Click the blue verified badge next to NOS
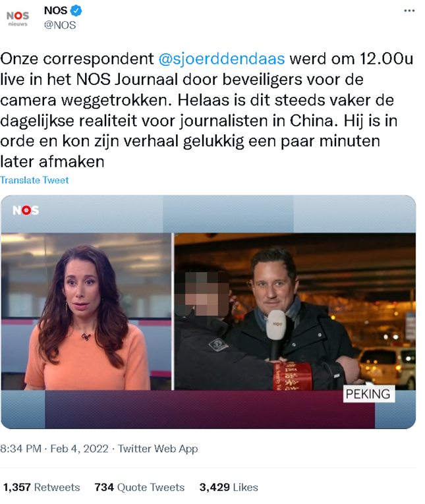425x504 pixels. 76,11
